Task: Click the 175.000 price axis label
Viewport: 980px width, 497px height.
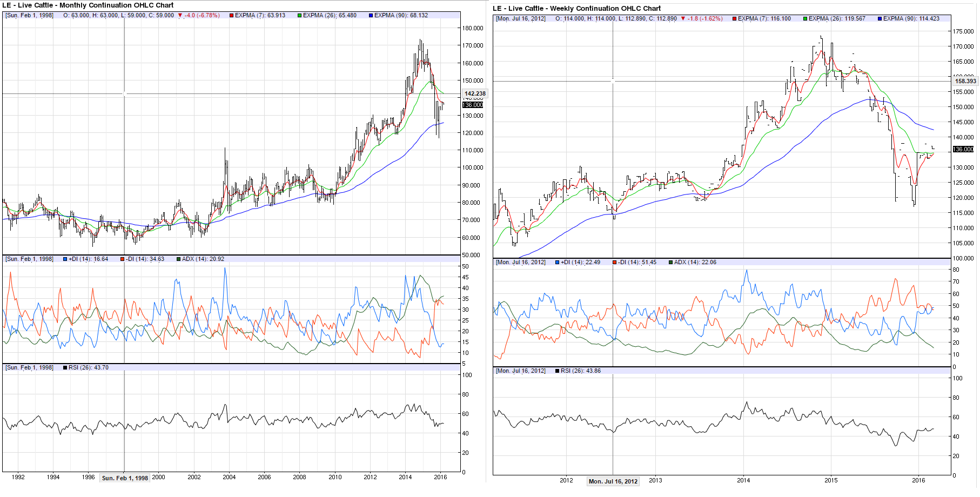Action: tap(963, 32)
